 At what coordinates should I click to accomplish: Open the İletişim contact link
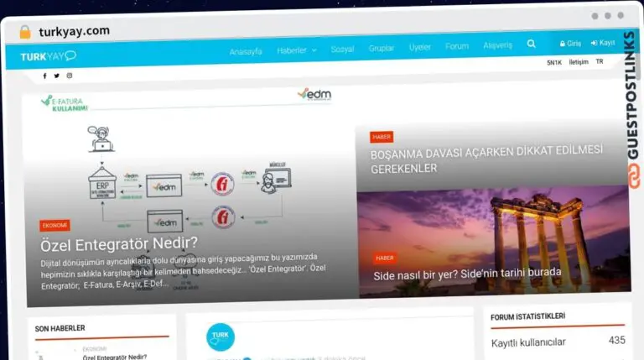click(579, 62)
